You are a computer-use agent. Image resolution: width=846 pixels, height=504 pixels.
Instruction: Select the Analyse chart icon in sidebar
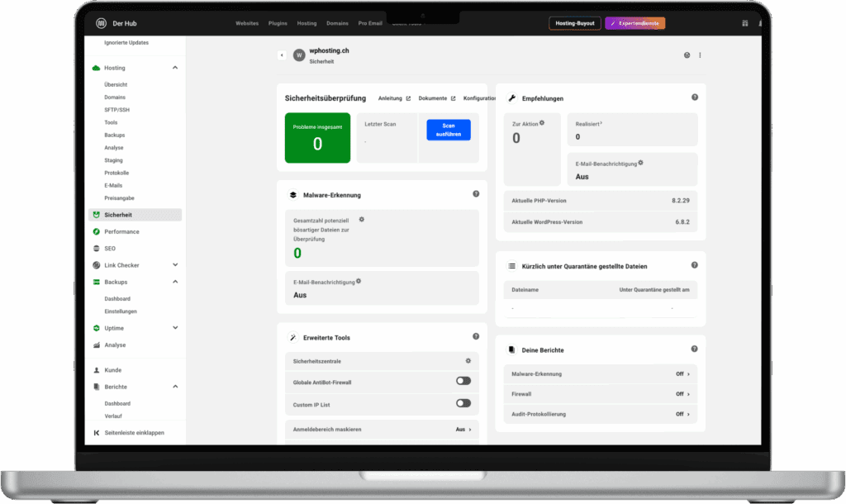(97, 345)
